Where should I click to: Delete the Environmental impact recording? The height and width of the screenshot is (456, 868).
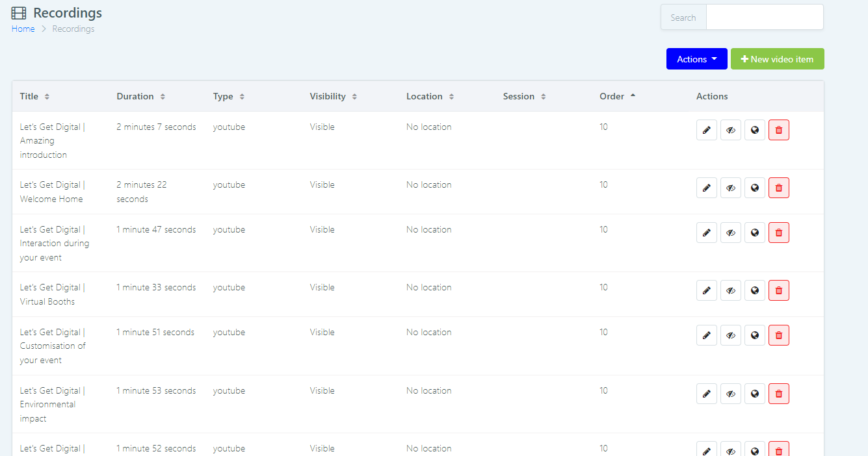tap(779, 394)
